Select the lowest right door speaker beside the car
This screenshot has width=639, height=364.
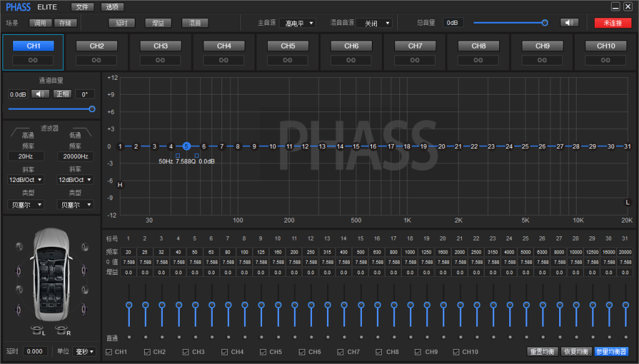click(x=84, y=309)
